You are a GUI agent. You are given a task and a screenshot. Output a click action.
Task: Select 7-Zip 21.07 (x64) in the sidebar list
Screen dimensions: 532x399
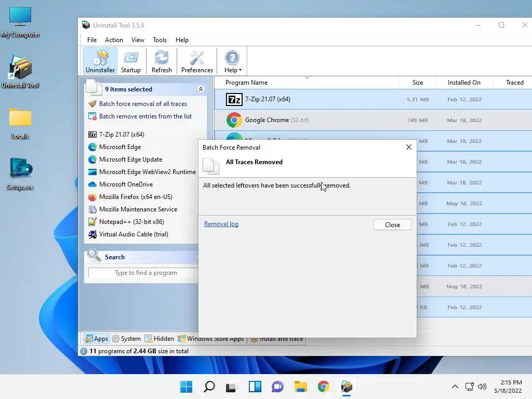tap(122, 135)
